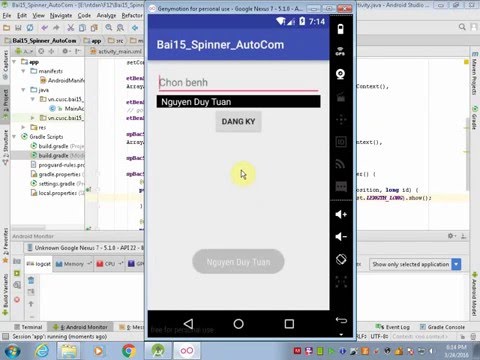Collapse the manifests folder node
The image size is (480, 360).
coord(23,71)
